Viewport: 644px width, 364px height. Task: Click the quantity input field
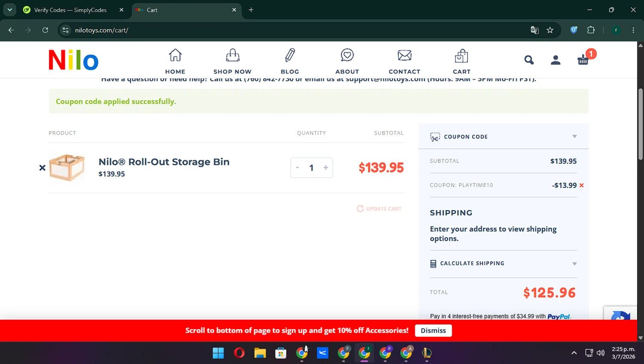tap(311, 168)
